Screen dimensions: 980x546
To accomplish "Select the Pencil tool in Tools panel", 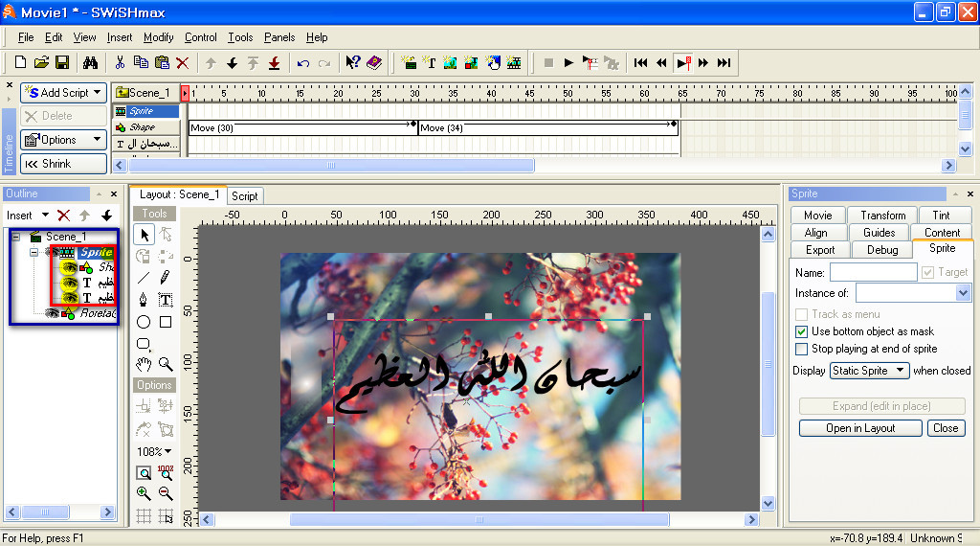I will [x=166, y=278].
